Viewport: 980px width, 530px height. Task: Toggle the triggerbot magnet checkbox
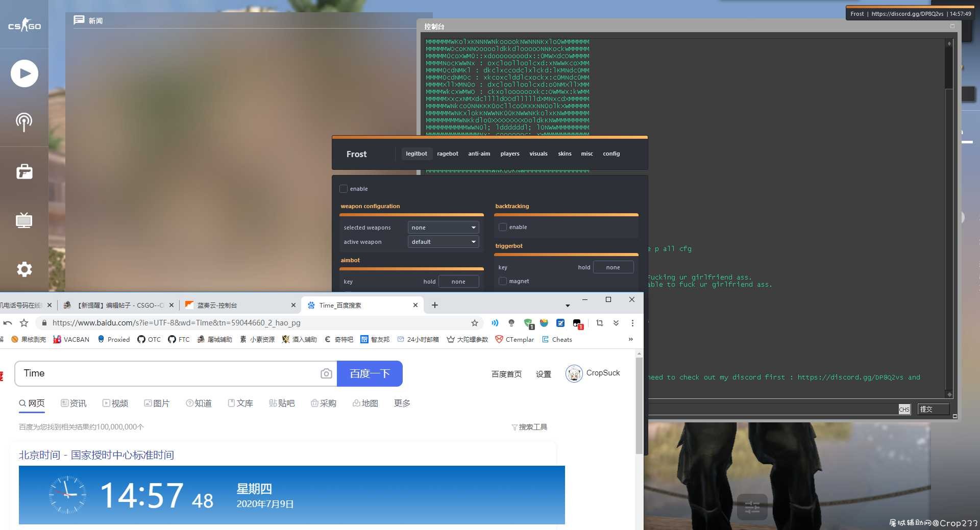[x=503, y=281]
